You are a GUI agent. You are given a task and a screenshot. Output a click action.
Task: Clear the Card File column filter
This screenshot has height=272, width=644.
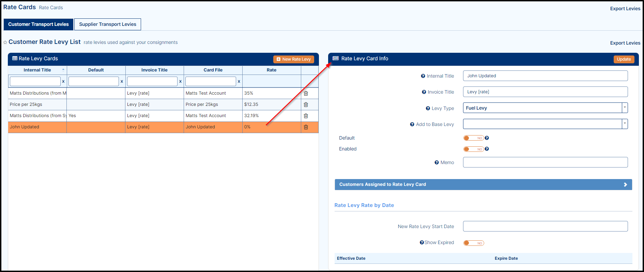pos(239,81)
